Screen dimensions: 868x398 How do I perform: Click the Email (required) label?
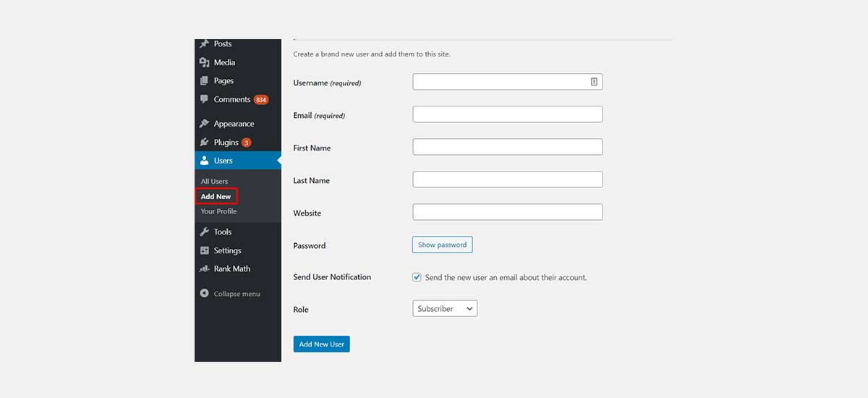coord(319,116)
